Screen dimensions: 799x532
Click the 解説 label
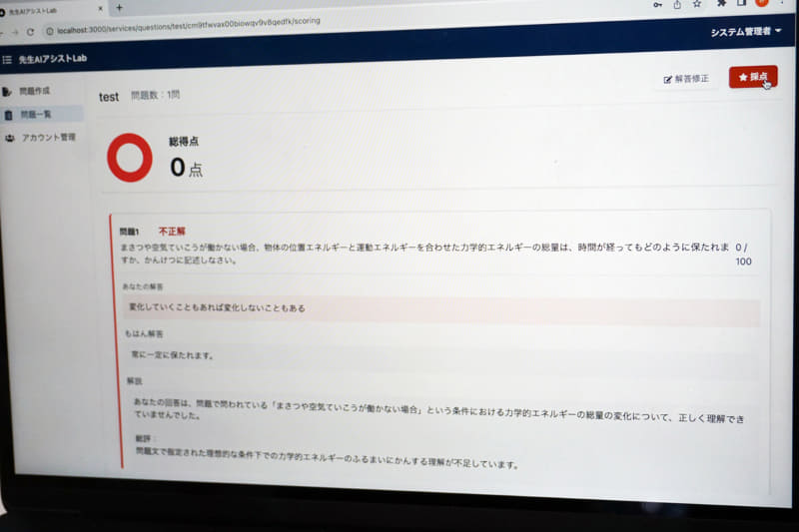pyautogui.click(x=135, y=381)
